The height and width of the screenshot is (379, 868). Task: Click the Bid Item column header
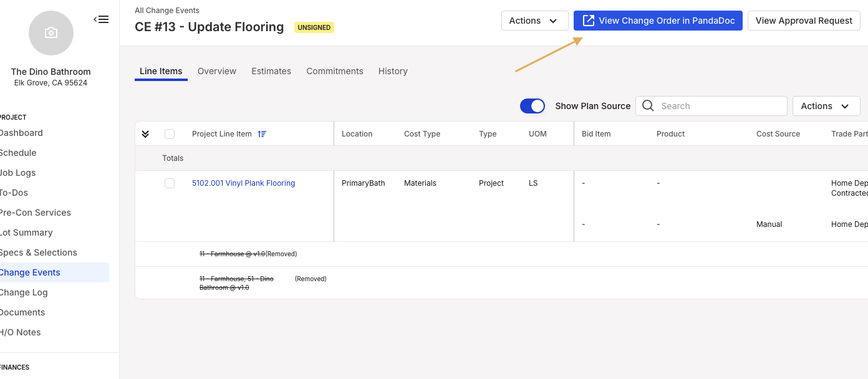click(596, 134)
